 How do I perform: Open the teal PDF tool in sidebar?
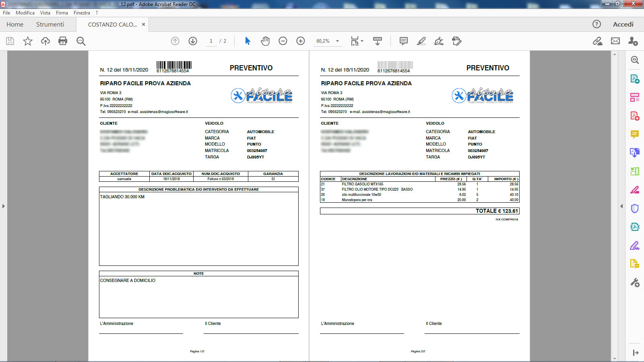[635, 227]
